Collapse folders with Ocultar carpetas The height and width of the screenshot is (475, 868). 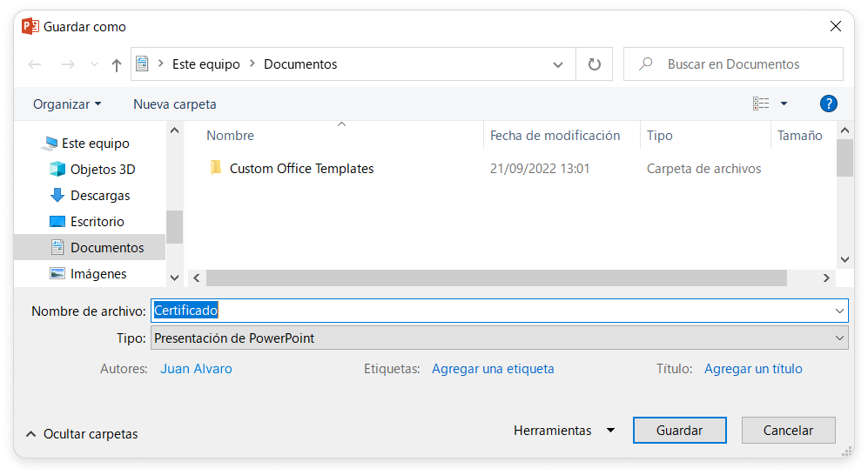click(x=82, y=434)
